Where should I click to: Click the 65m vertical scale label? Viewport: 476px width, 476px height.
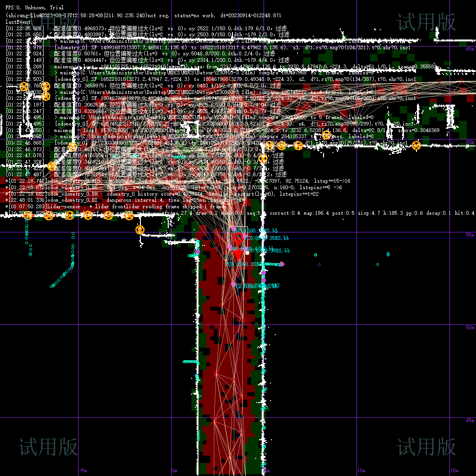pos(469,49)
